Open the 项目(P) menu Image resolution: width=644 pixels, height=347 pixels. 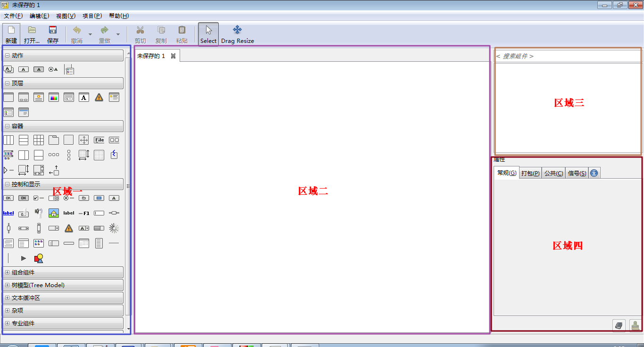(x=92, y=16)
